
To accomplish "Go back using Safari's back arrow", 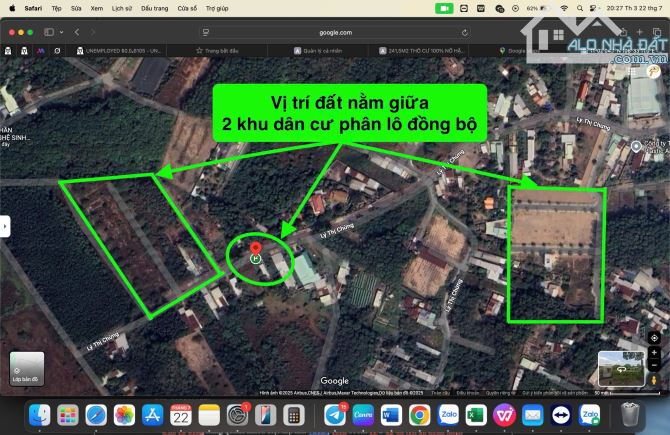I will (x=79, y=32).
